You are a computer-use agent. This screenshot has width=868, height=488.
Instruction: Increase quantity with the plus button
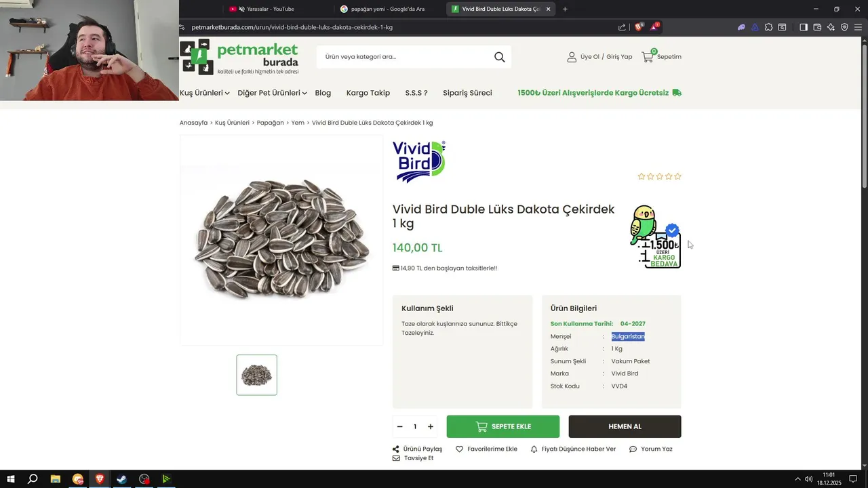[430, 427]
